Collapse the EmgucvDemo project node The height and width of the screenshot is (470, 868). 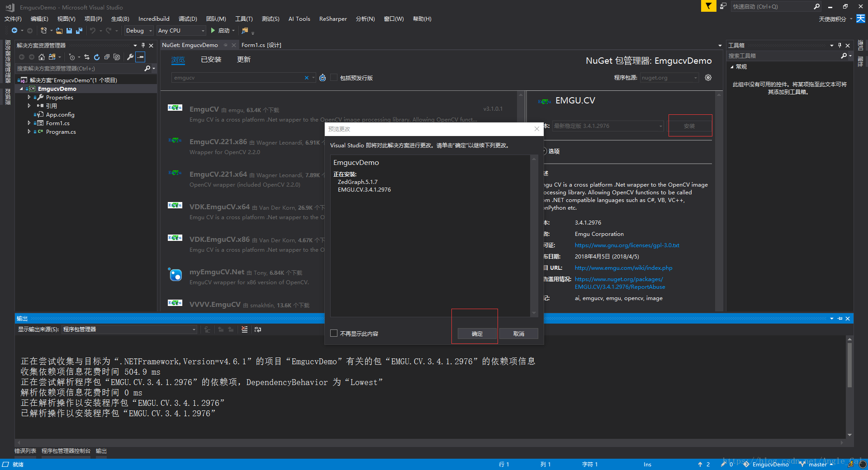[x=21, y=89]
